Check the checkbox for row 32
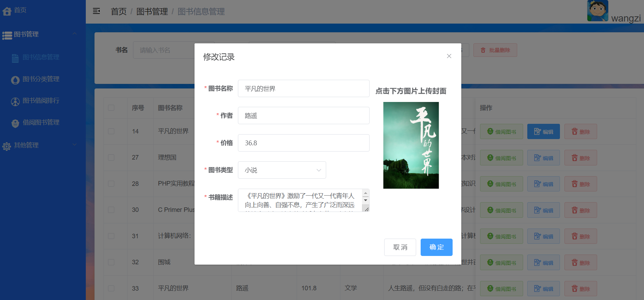The image size is (644, 300). pos(111,262)
